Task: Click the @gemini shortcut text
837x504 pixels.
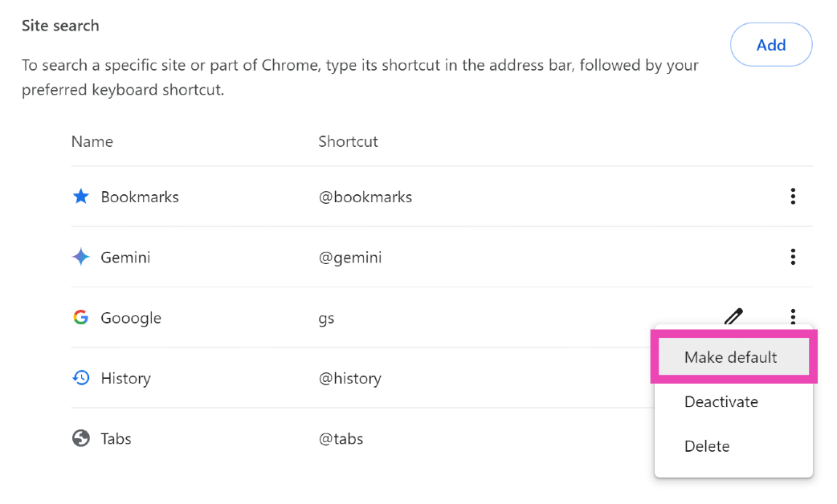Action: (350, 258)
